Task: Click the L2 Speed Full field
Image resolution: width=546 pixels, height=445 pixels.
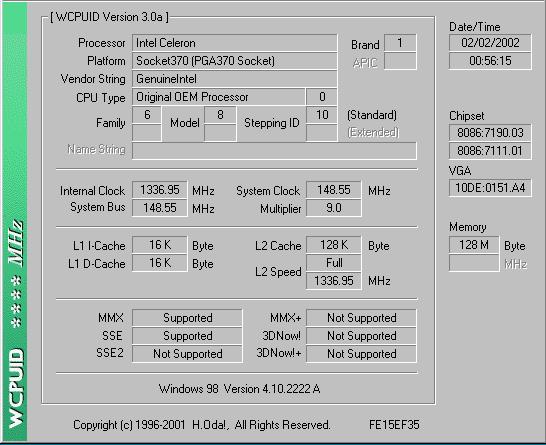Action: (334, 263)
